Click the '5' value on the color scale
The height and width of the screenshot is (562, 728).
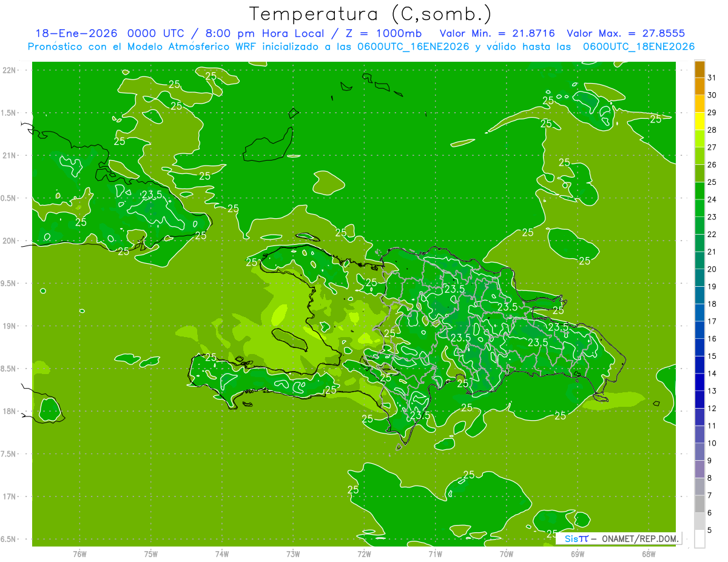pos(710,530)
